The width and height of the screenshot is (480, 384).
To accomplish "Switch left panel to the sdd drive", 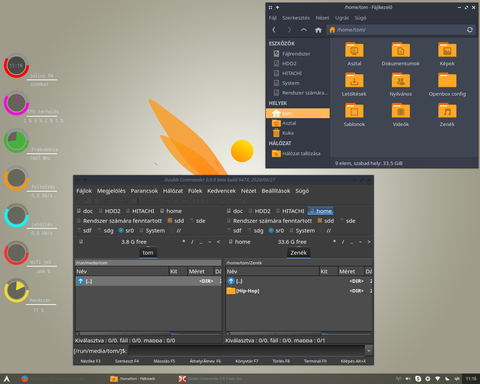I will click(176, 221).
